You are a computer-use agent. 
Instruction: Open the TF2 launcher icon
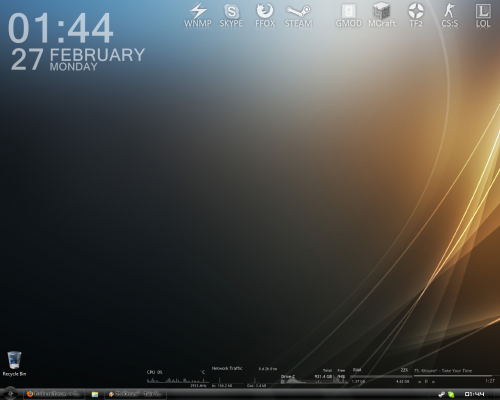click(x=416, y=15)
